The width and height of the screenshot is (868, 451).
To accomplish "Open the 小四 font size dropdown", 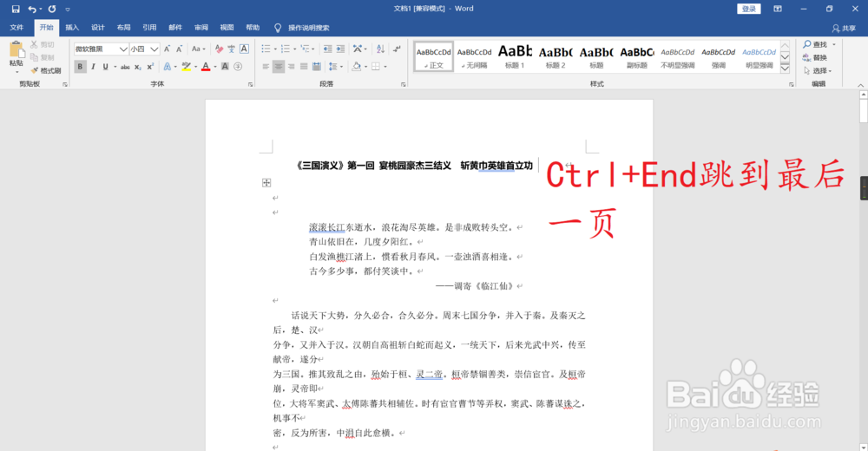I will (x=155, y=49).
